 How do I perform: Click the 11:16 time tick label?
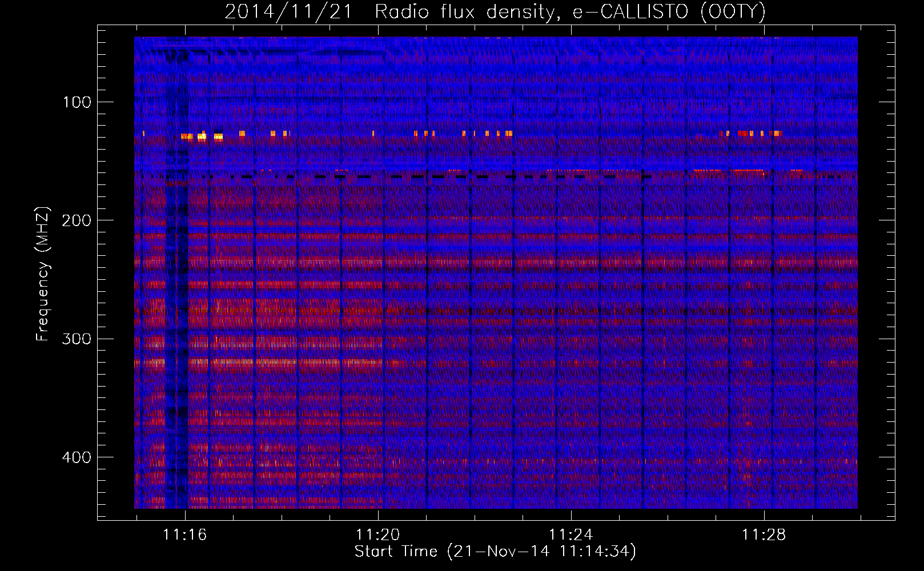click(185, 535)
